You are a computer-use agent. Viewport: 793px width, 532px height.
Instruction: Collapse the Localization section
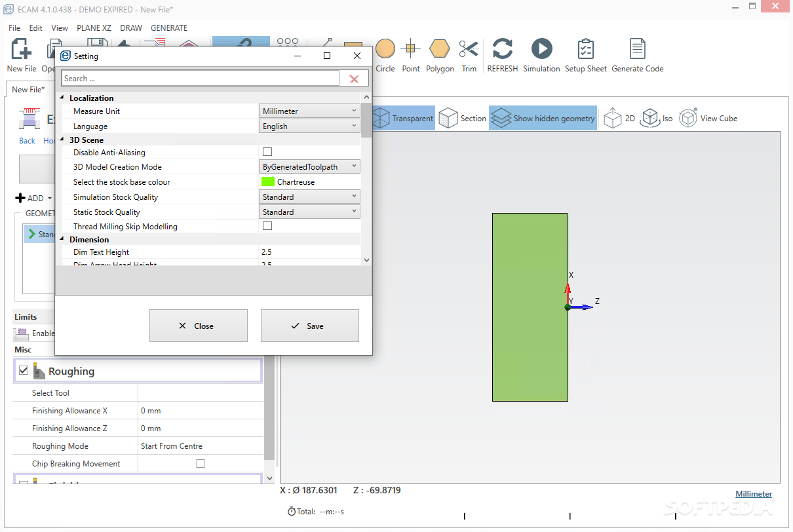[x=63, y=98]
